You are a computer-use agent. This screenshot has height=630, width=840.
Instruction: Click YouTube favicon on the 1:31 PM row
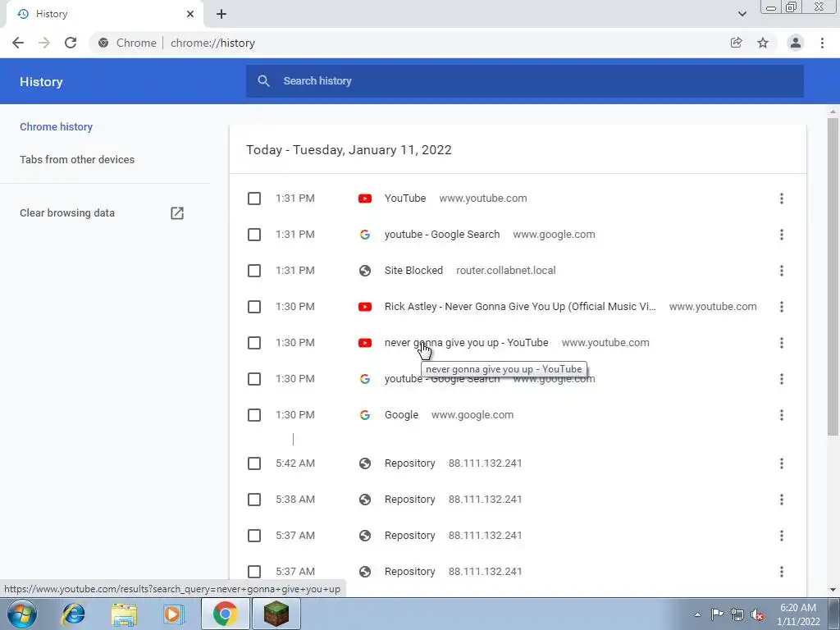tap(365, 199)
